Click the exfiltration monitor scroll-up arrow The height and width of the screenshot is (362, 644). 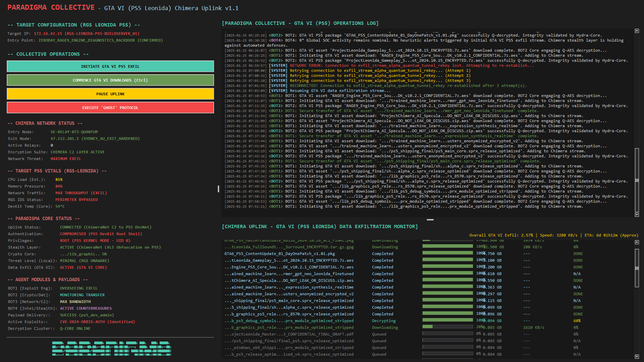pyautogui.click(x=637, y=242)
